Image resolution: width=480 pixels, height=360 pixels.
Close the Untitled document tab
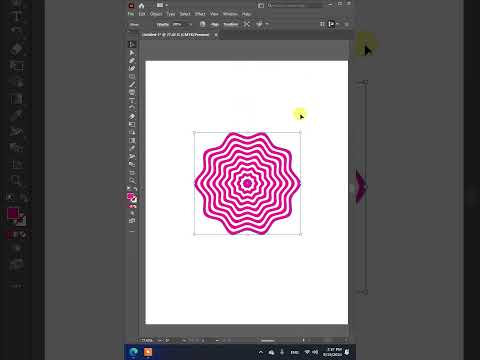pos(216,35)
